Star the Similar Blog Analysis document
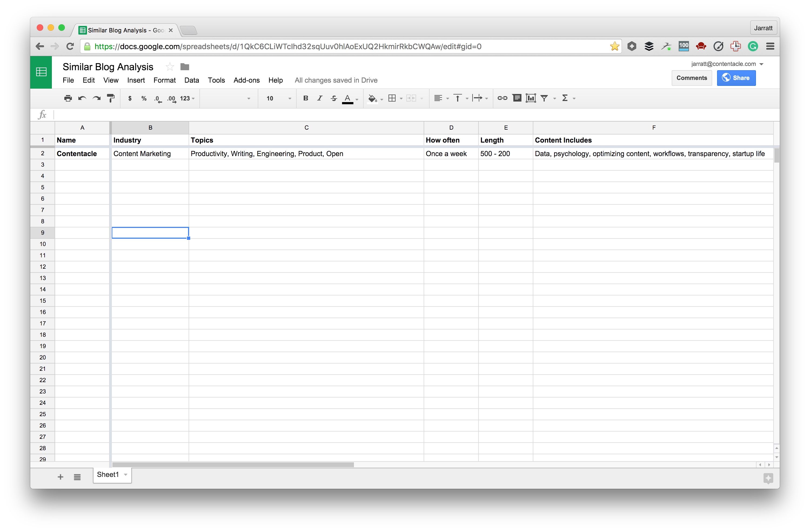This screenshot has width=810, height=532. [x=170, y=67]
